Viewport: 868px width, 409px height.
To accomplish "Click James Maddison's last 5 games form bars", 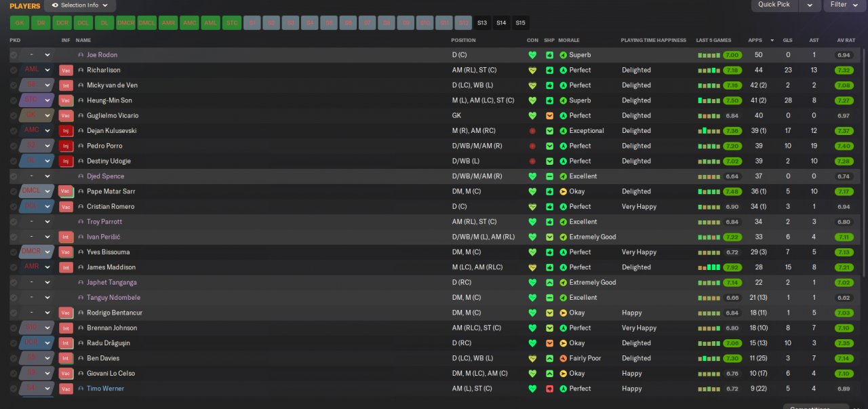I will (709, 267).
